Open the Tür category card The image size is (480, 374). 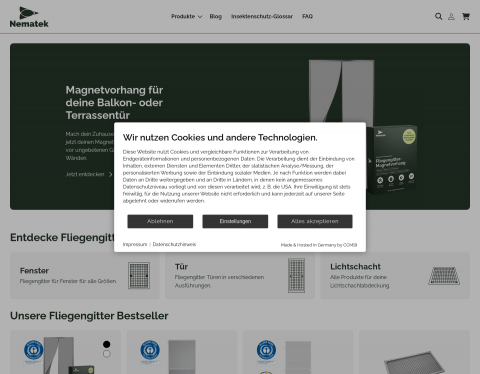click(x=240, y=276)
